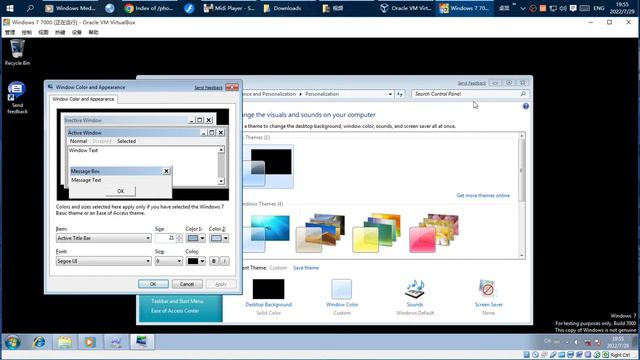Click Message Box title in preview
Screen dimensions: 640x360
pos(85,171)
